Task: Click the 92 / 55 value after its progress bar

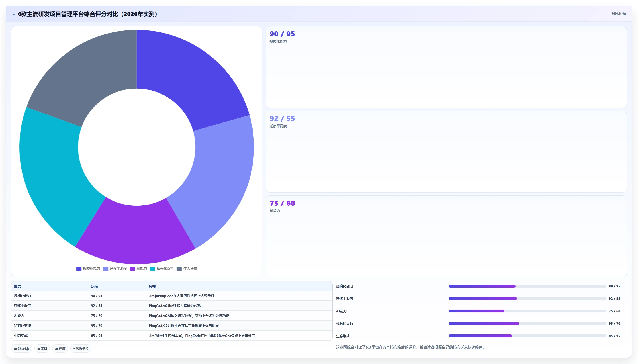Action: click(614, 299)
